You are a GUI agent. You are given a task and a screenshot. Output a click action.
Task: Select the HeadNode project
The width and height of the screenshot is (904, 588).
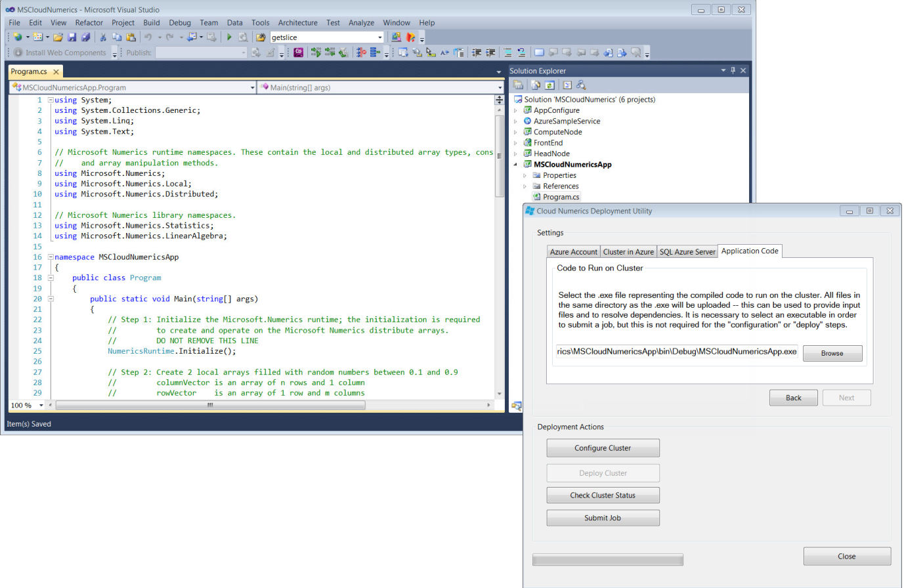tap(551, 154)
